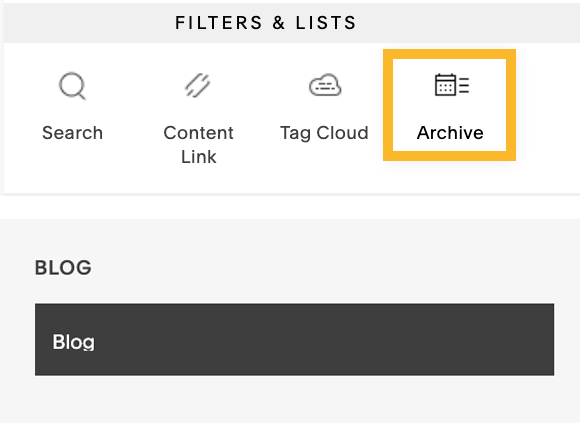This screenshot has width=580, height=423.
Task: Choose the Content Link chain icon
Action: [x=198, y=85]
